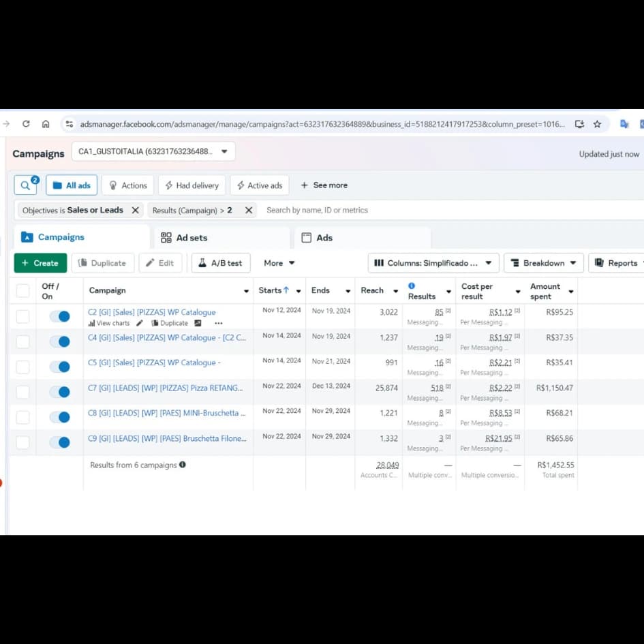Remove the Objectives is Sales or Leads filter
Image resolution: width=644 pixels, height=644 pixels.
point(135,211)
